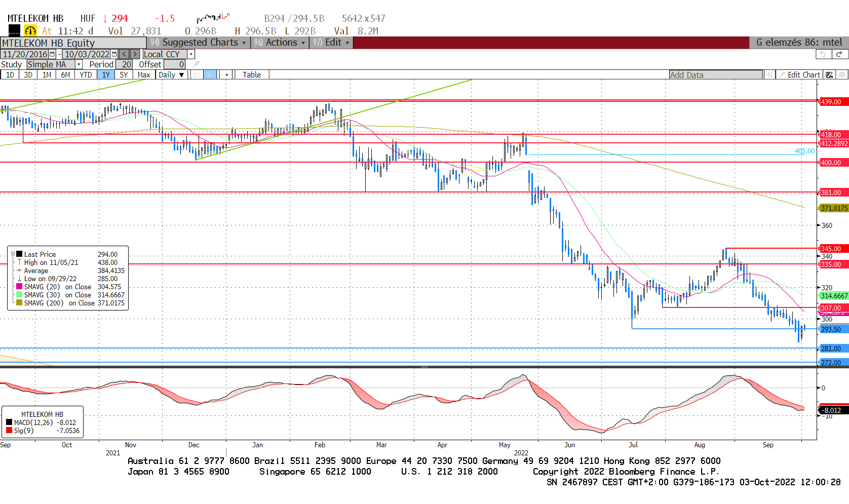The image size is (849, 504).
Task: Click the Edit Chart button
Action: pyautogui.click(x=799, y=75)
